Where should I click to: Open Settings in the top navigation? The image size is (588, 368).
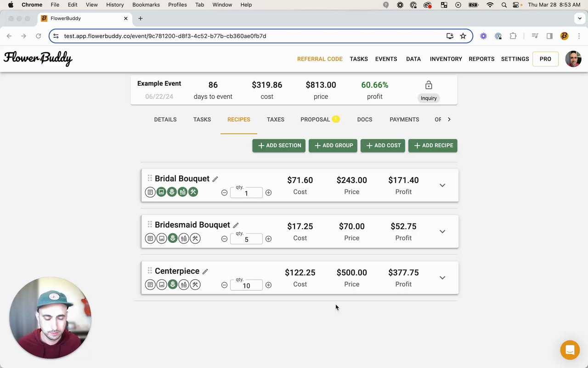[515, 59]
